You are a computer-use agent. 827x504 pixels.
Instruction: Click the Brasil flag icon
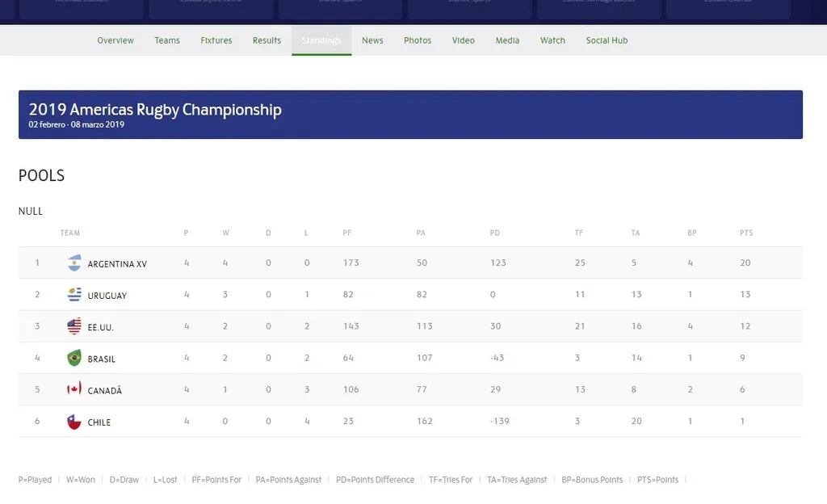click(74, 358)
